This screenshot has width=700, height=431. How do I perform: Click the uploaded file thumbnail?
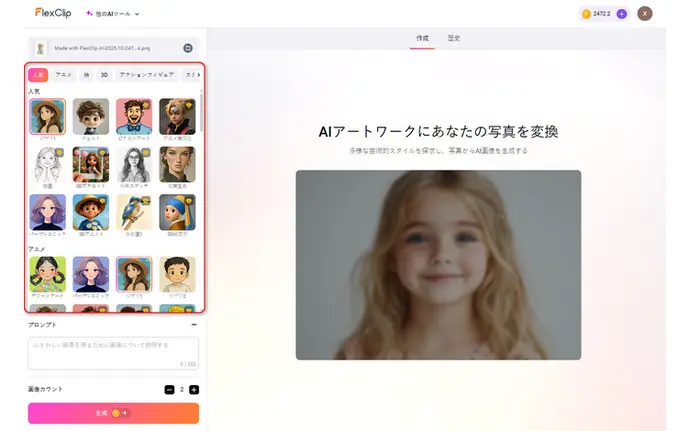41,48
